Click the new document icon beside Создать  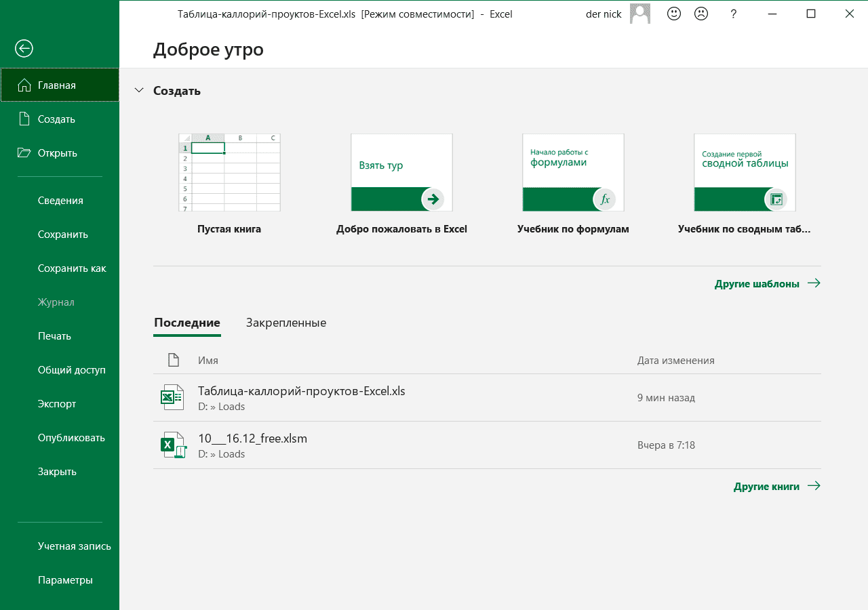click(x=24, y=119)
